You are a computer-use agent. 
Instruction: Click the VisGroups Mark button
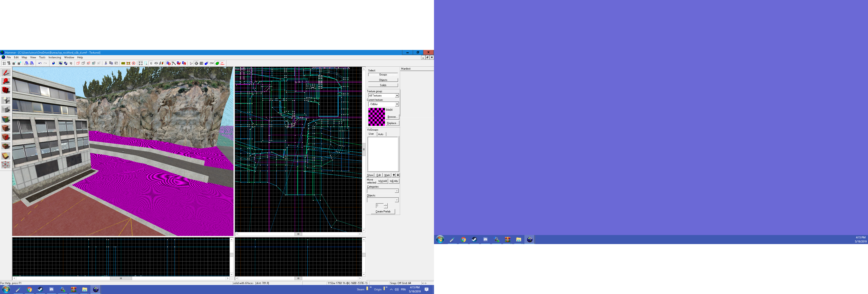point(387,175)
